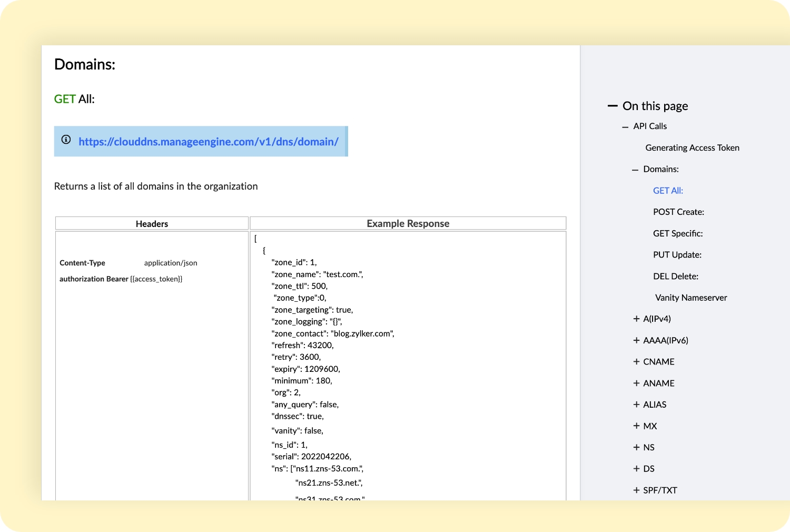This screenshot has width=790, height=532.
Task: Click the application/json header value
Action: click(x=171, y=263)
